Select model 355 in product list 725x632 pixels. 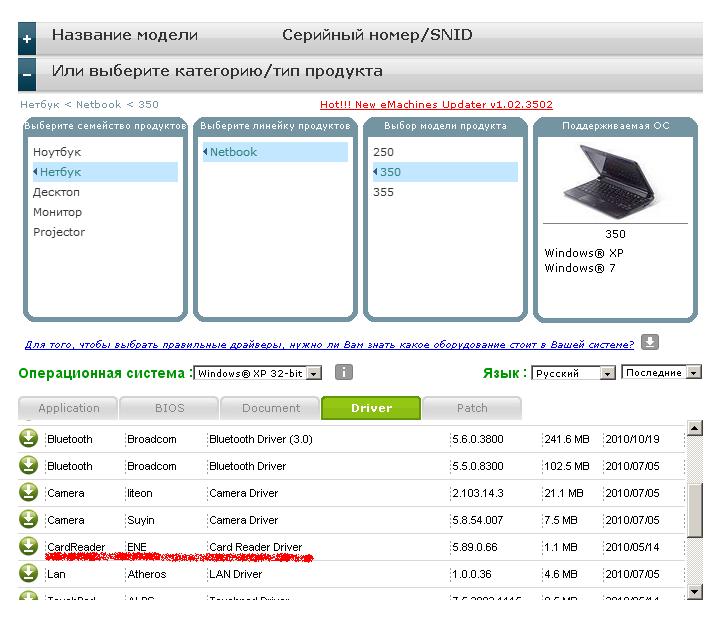point(384,192)
